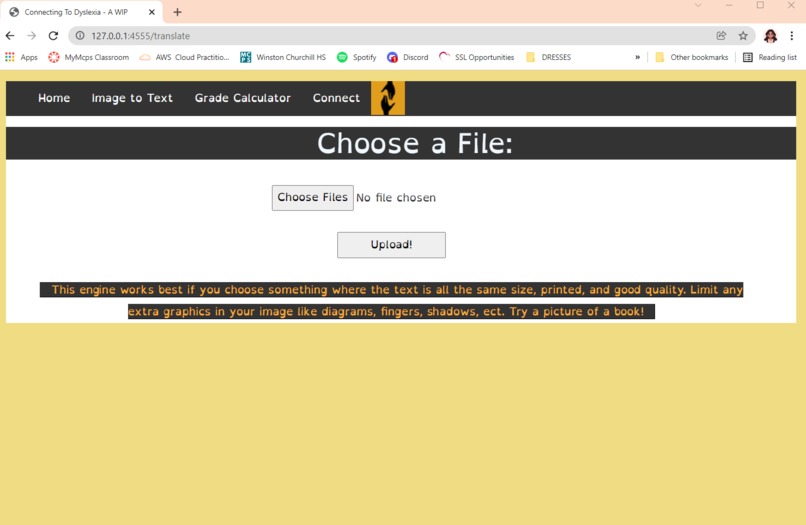Click the Choose a File: heading
Image resolution: width=806 pixels, height=525 pixels.
coord(415,143)
